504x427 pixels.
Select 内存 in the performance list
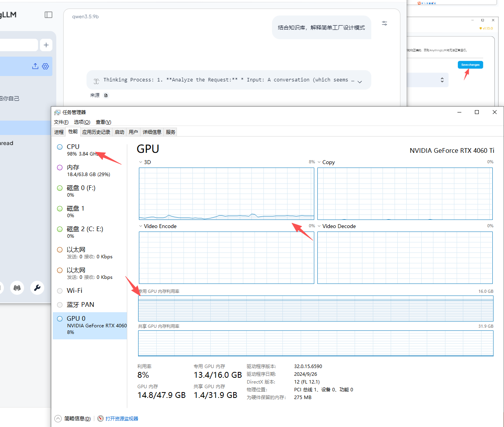(90, 170)
